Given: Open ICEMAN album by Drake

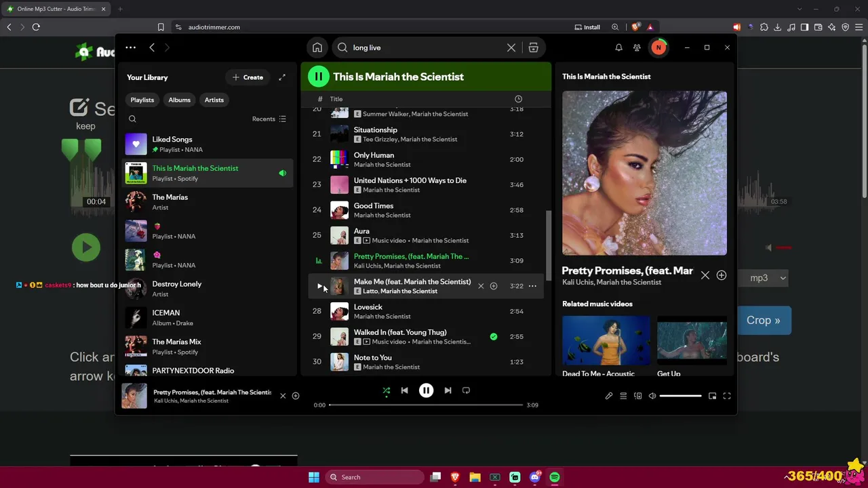Looking at the screenshot, I should pos(208,318).
